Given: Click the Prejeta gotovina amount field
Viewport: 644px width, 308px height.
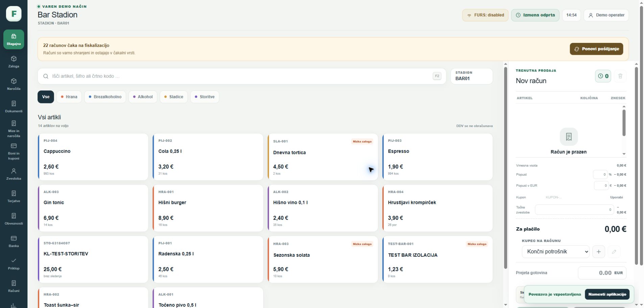Looking at the screenshot, I should pos(602,273).
